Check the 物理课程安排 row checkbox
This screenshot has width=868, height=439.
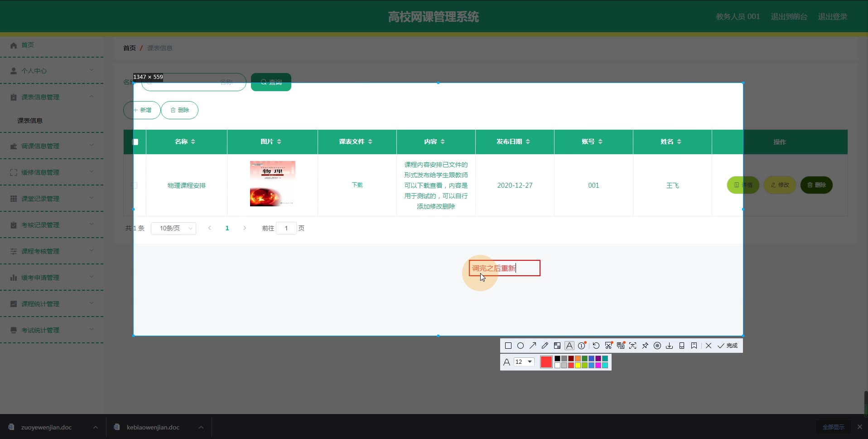(134, 185)
